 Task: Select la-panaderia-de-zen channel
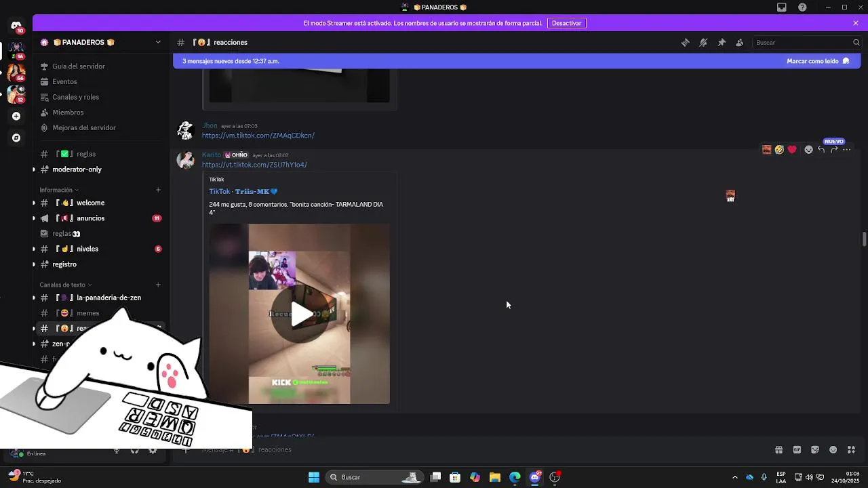[x=100, y=298]
